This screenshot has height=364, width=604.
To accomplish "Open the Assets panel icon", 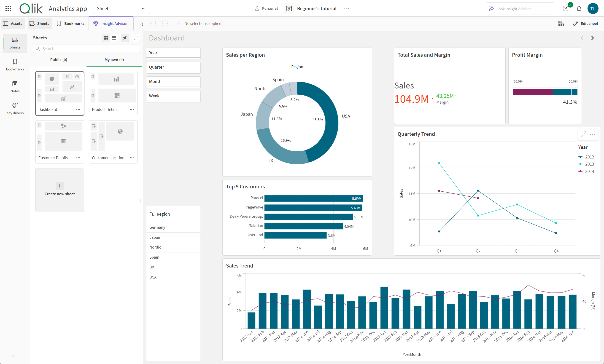I will pos(13,23).
